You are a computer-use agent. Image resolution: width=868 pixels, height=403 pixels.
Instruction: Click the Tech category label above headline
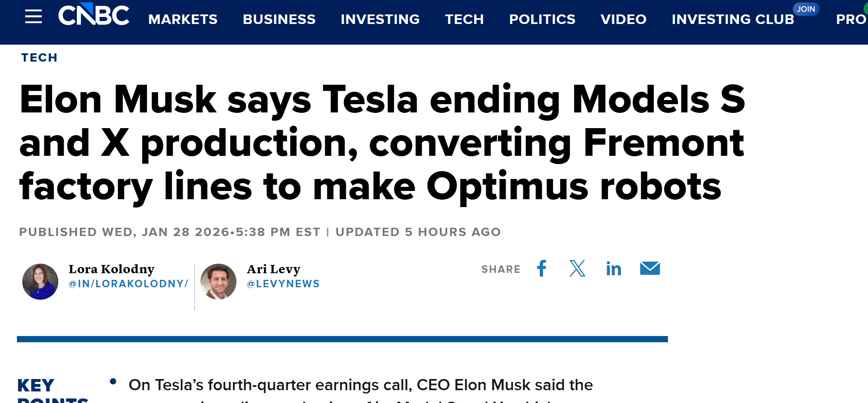tap(39, 57)
